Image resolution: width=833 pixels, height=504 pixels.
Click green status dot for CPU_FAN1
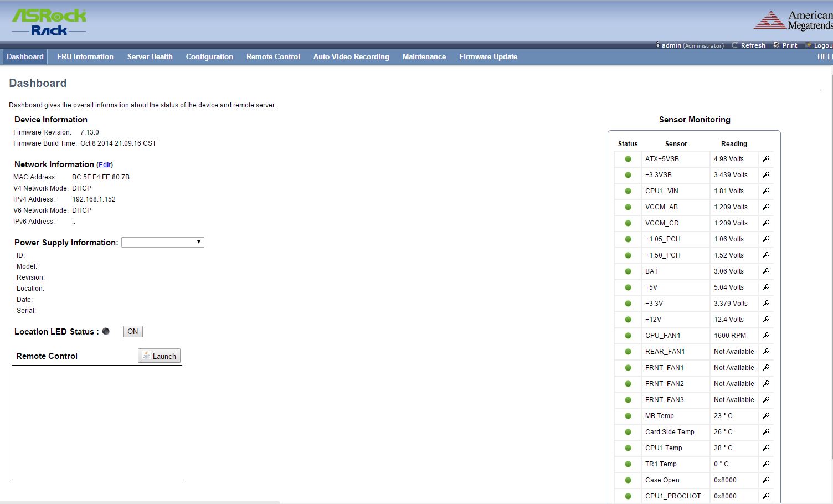[628, 336]
